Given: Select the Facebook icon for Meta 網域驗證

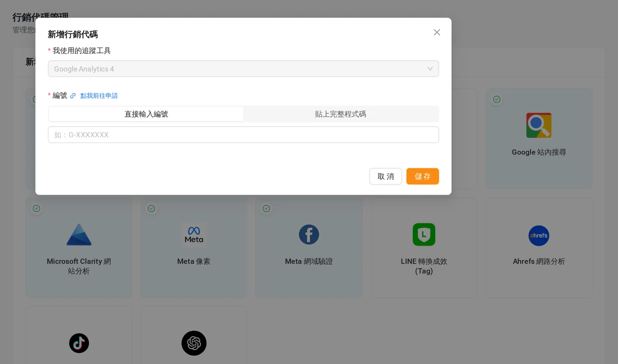Looking at the screenshot, I should [309, 235].
